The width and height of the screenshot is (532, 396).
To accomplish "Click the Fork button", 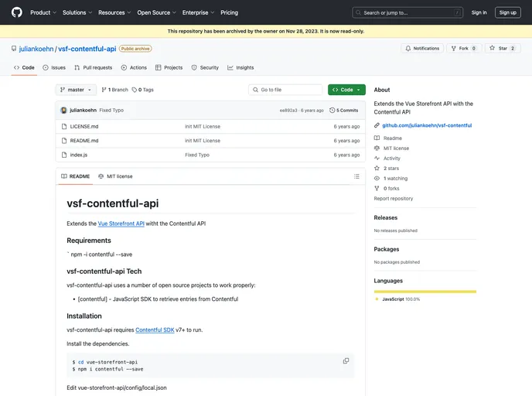I will click(463, 49).
